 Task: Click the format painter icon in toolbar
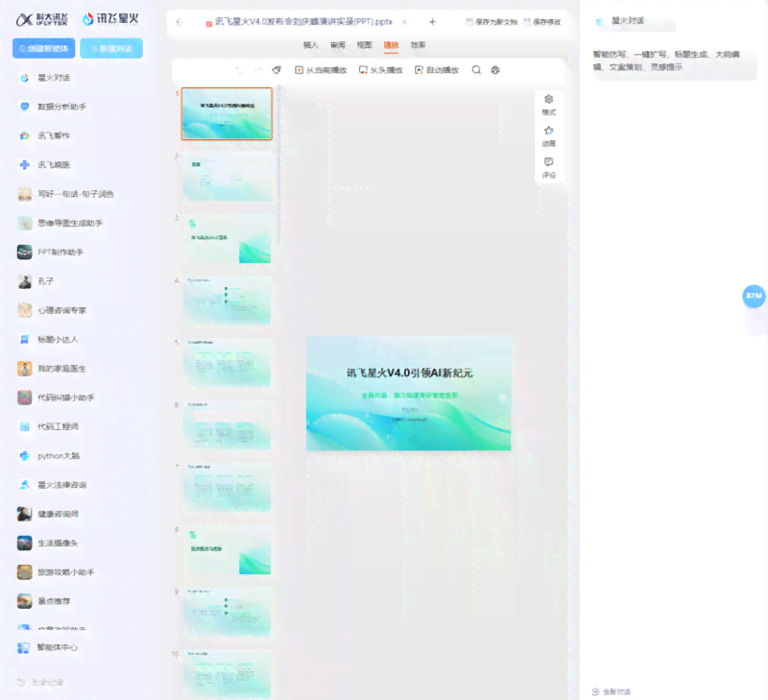[276, 70]
